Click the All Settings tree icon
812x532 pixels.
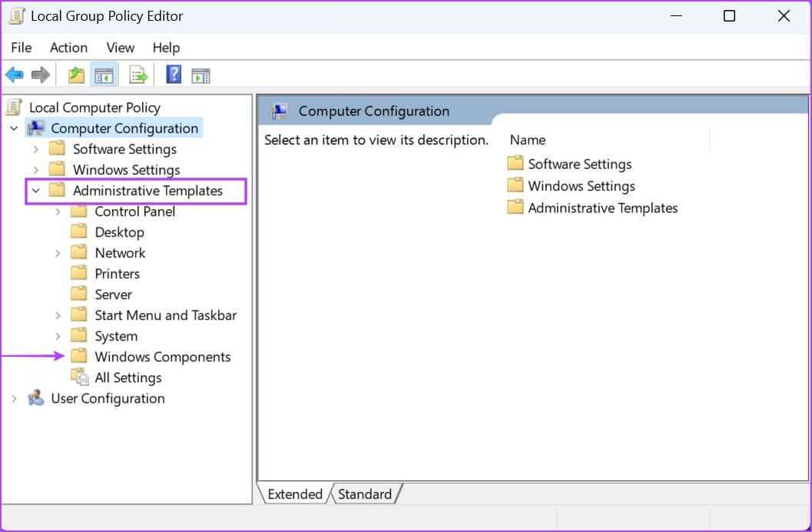pyautogui.click(x=80, y=377)
